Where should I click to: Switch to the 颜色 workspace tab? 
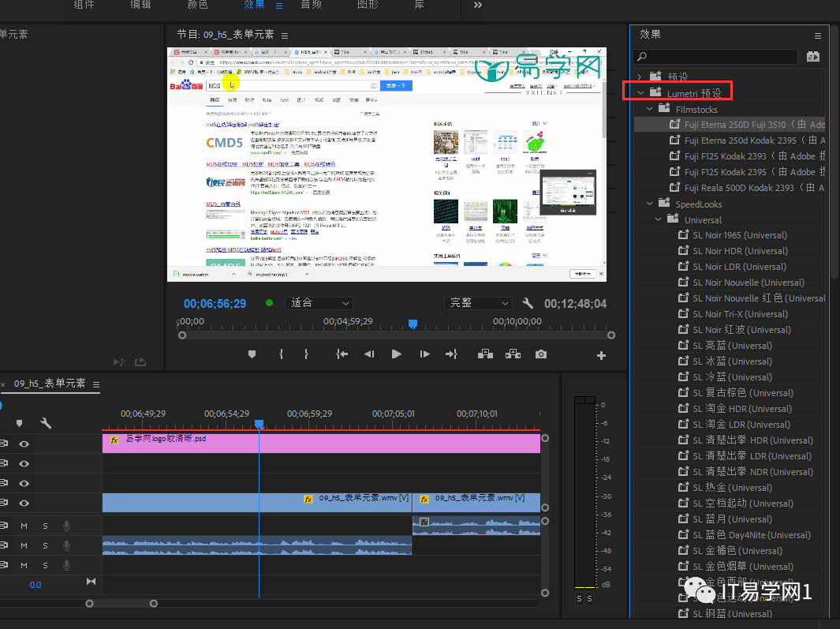point(197,5)
